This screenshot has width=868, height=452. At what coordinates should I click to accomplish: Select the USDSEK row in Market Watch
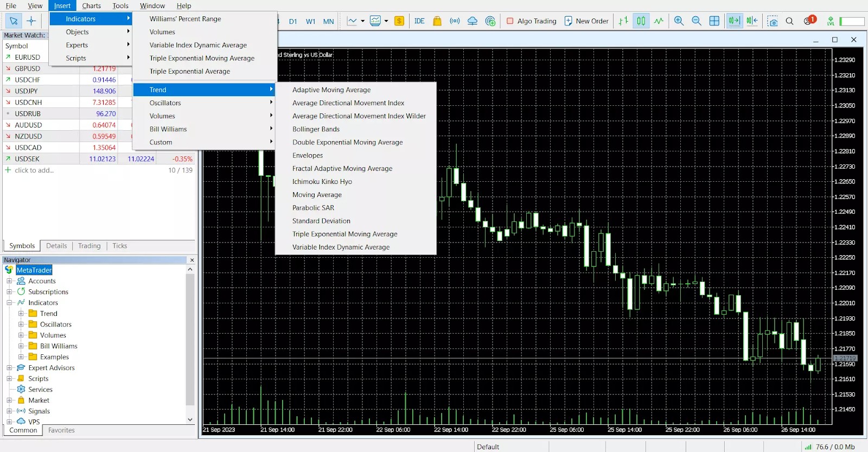99,159
